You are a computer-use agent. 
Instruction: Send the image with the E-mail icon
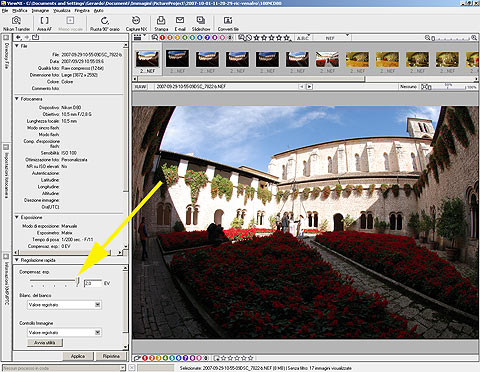click(x=180, y=24)
